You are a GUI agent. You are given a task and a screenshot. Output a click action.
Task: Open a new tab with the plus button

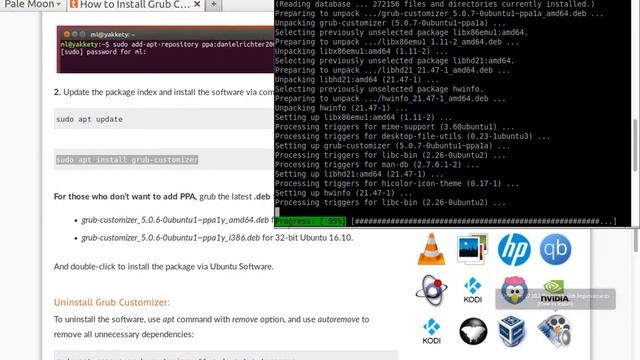coord(213,4)
